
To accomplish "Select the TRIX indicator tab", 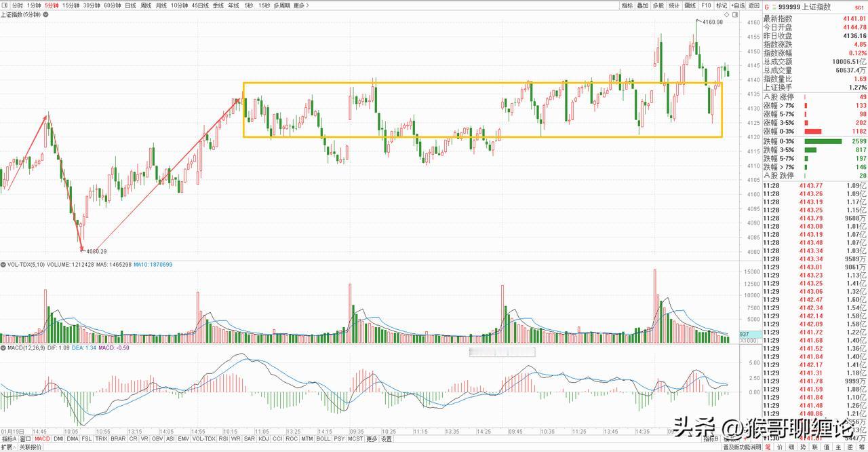I will pos(101,438).
